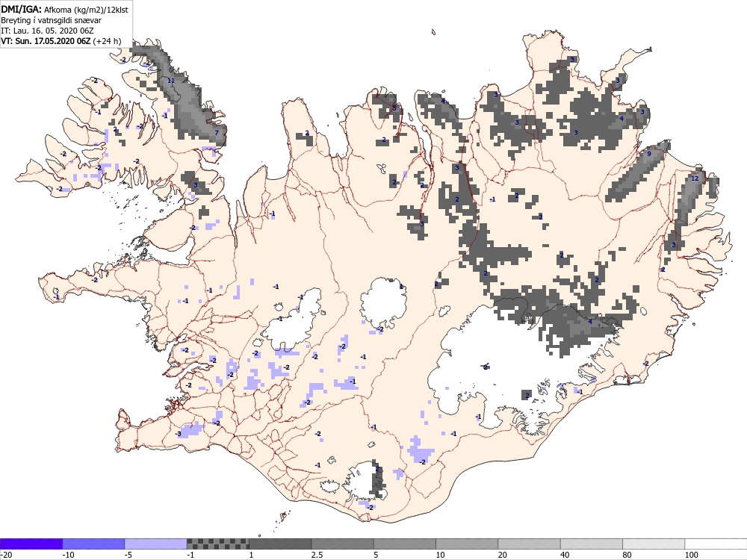The width and height of the screenshot is (747, 560).
Task: Click the light lavender -5 to -1 legend swatch
Action: [x=156, y=544]
